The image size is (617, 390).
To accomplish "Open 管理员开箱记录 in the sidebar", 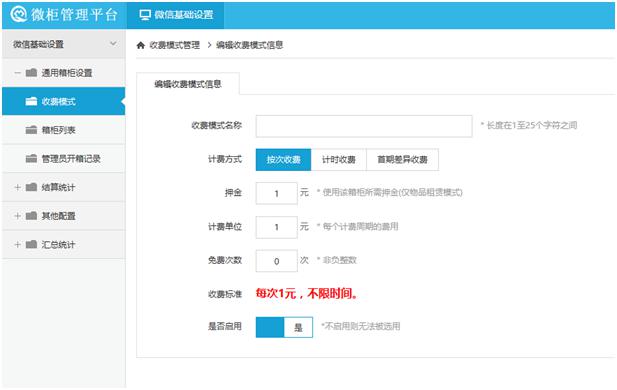I will point(63,159).
